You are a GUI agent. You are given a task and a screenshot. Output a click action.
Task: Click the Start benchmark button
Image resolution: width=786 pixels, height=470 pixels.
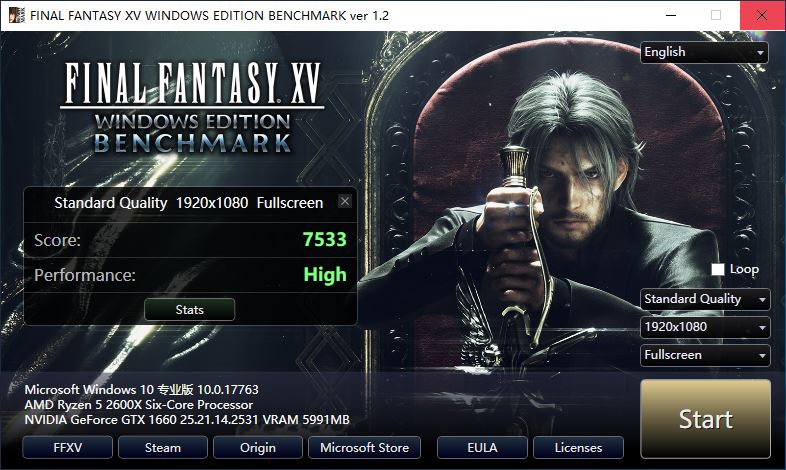click(x=705, y=419)
